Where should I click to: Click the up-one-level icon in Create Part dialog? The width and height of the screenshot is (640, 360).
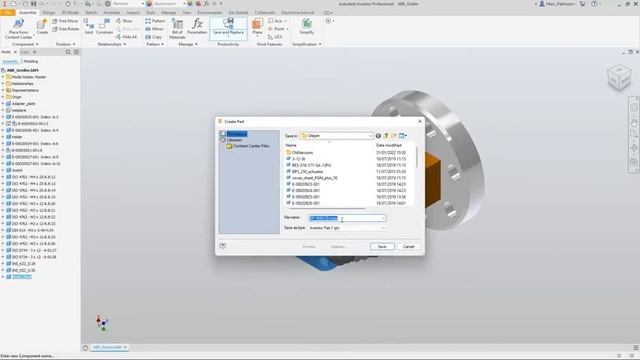[x=386, y=136]
